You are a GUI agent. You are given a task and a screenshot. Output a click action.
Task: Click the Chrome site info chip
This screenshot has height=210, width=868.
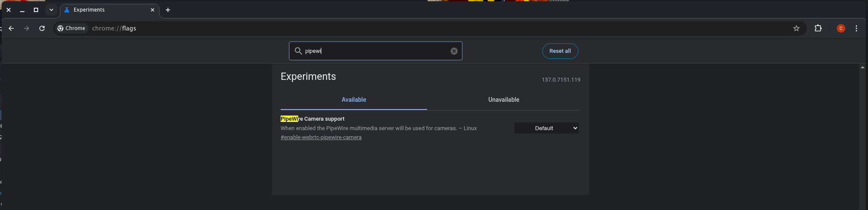(72, 28)
